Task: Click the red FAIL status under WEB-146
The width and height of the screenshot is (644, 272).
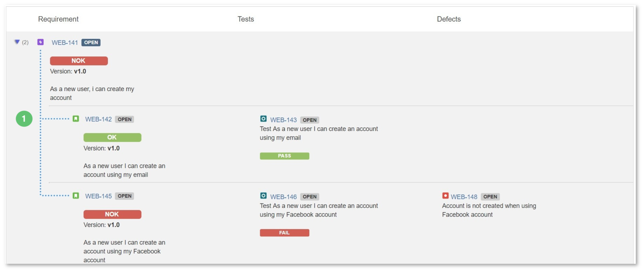Action: click(x=285, y=233)
